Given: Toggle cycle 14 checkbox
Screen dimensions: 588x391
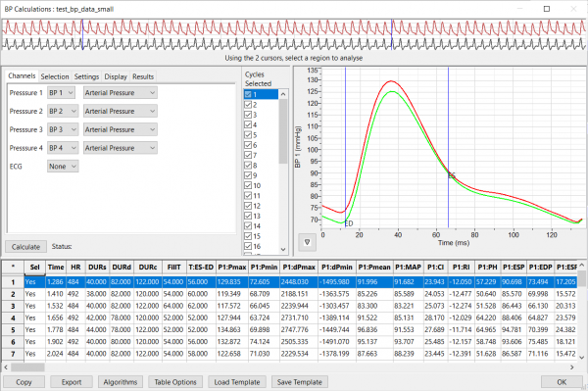Looking at the screenshot, I should click(248, 225).
